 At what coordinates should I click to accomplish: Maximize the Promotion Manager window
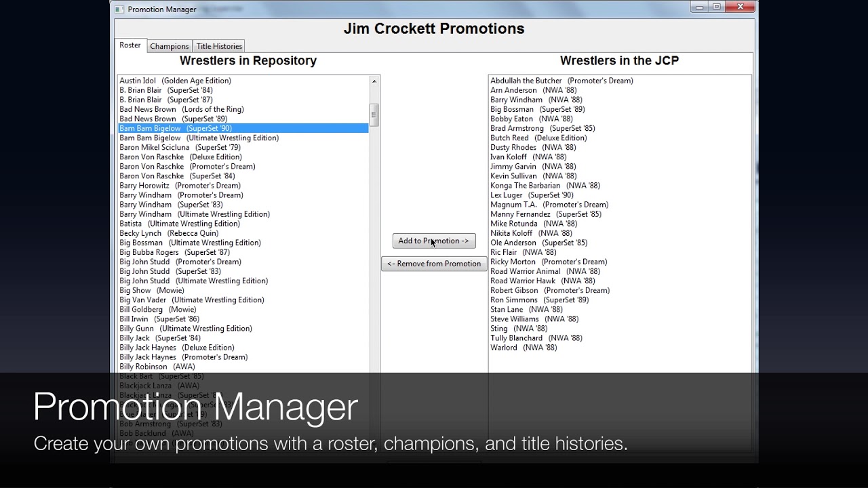point(717,7)
